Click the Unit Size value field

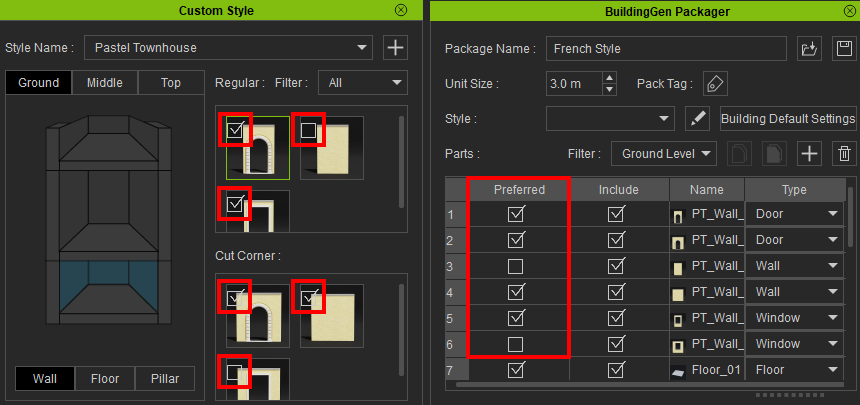coord(574,84)
